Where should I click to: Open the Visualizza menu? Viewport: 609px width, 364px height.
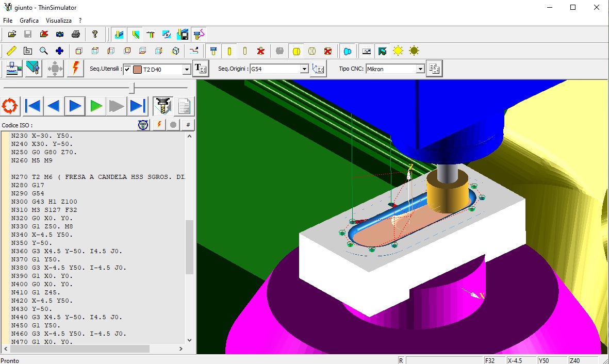pyautogui.click(x=59, y=21)
